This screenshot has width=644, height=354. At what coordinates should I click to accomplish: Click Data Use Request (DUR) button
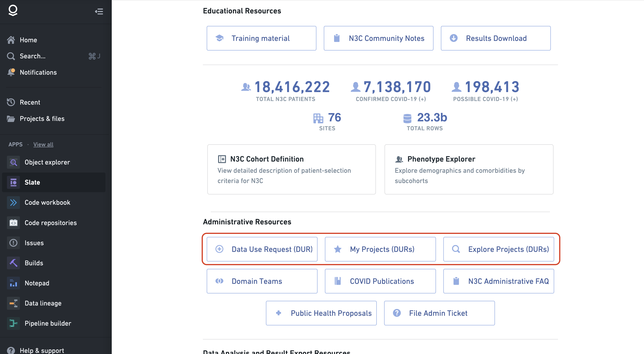pyautogui.click(x=262, y=249)
